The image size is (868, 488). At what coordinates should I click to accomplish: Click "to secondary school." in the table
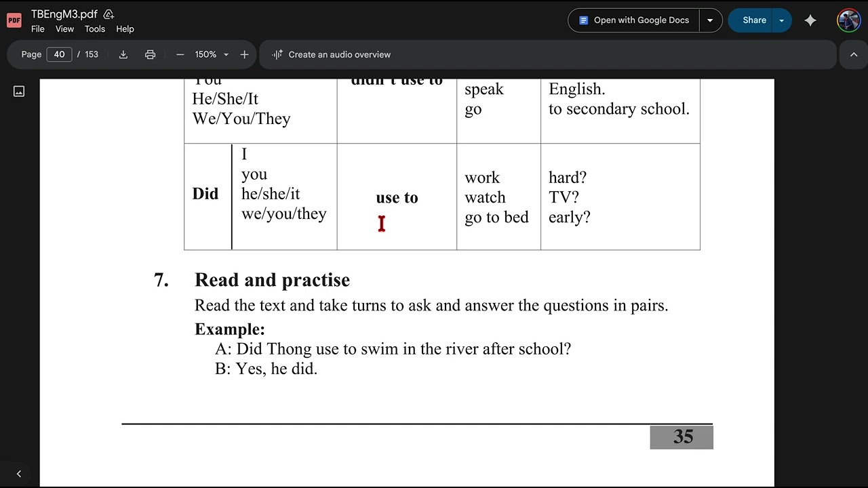[x=619, y=109]
